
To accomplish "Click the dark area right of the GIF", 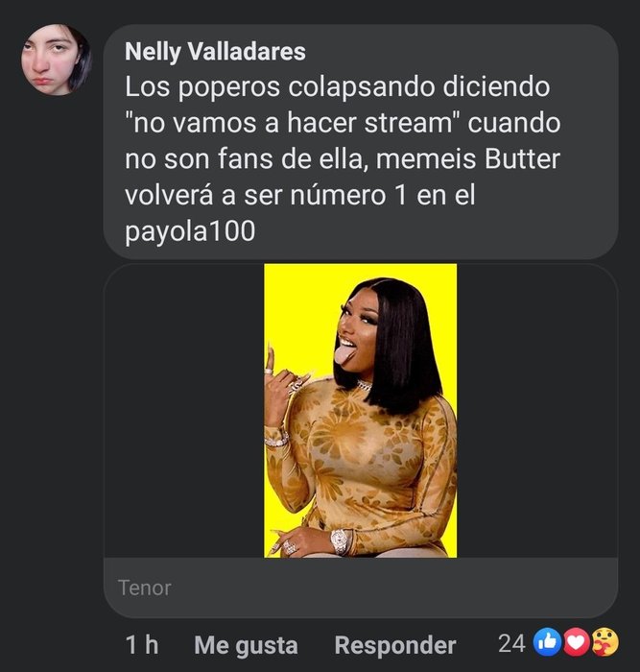I will [x=536, y=411].
